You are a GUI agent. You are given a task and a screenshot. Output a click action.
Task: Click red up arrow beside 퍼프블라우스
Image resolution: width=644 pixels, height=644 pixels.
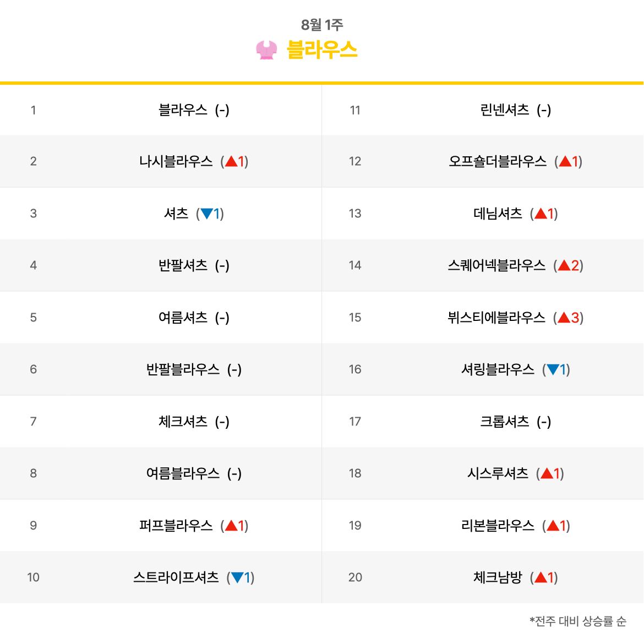click(x=231, y=525)
